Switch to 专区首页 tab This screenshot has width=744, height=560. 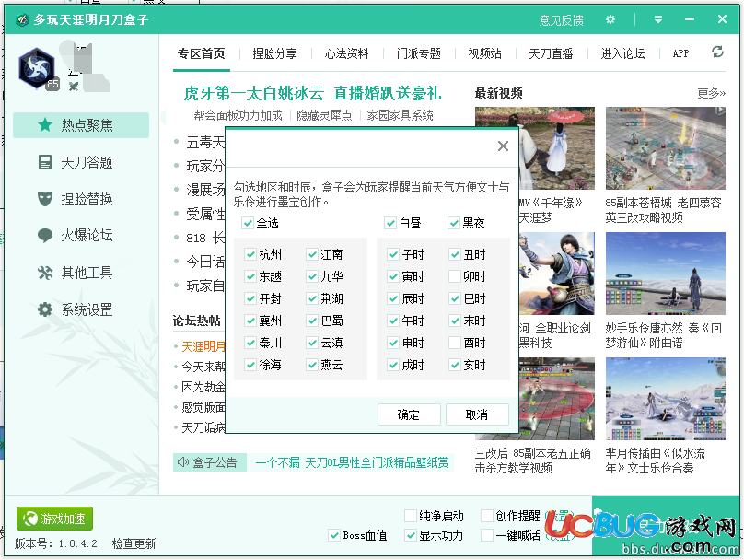pos(201,53)
